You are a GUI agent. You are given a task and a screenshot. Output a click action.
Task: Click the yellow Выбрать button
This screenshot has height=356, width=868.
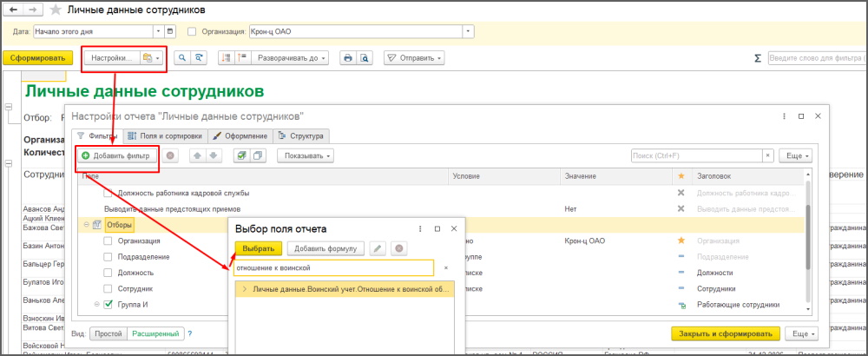pyautogui.click(x=258, y=248)
